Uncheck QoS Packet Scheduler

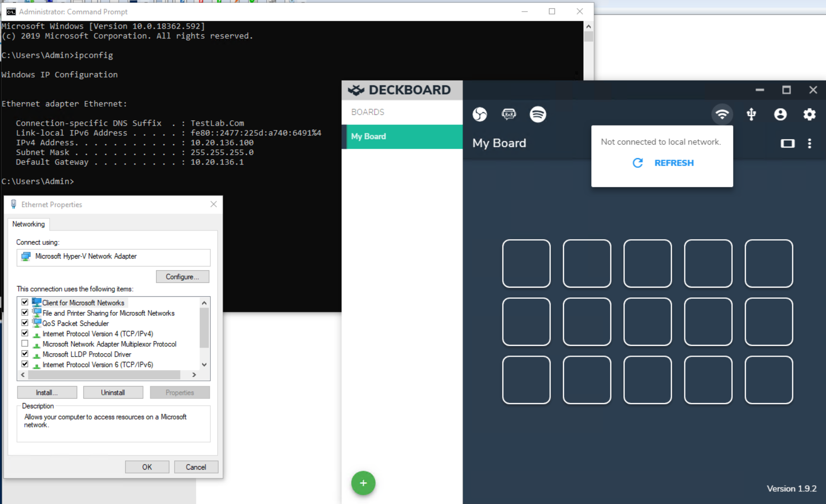[25, 323]
